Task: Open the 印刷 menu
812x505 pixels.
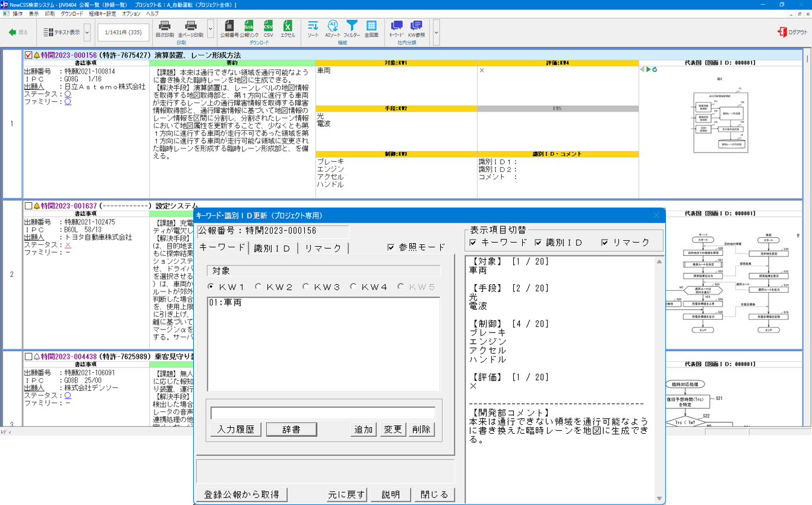Action: tap(50, 13)
